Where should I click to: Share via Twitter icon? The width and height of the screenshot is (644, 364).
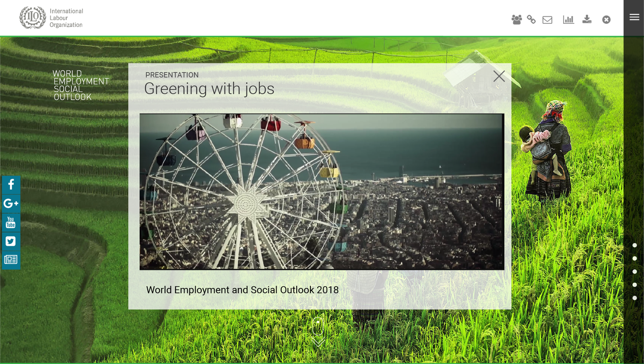(x=11, y=241)
